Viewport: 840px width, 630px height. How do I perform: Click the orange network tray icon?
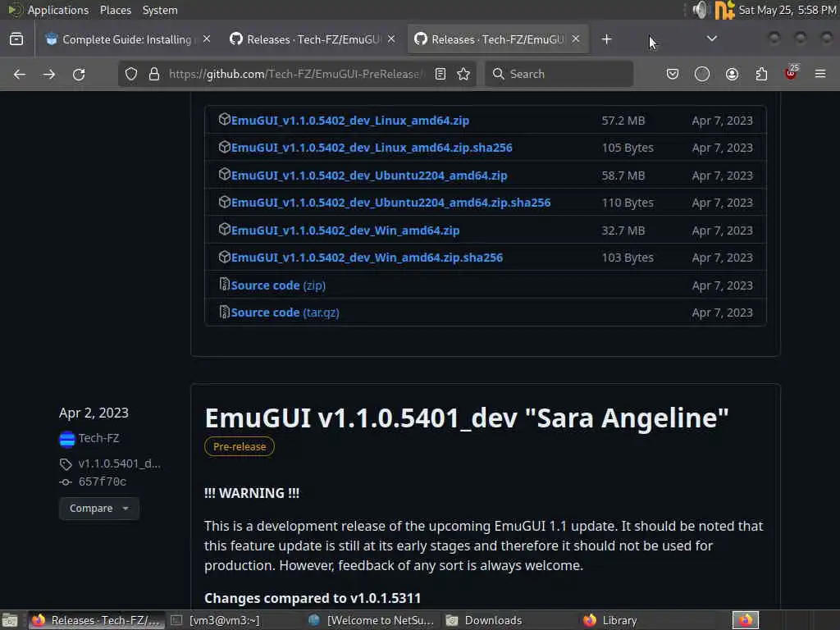click(x=724, y=10)
